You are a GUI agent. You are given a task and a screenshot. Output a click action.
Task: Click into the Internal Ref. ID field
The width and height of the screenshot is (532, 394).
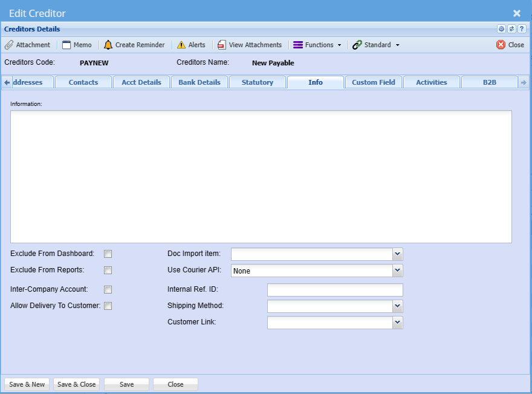click(x=335, y=290)
